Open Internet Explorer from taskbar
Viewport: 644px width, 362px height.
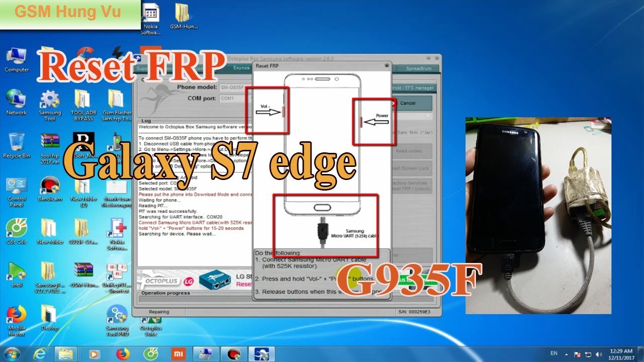click(x=39, y=354)
